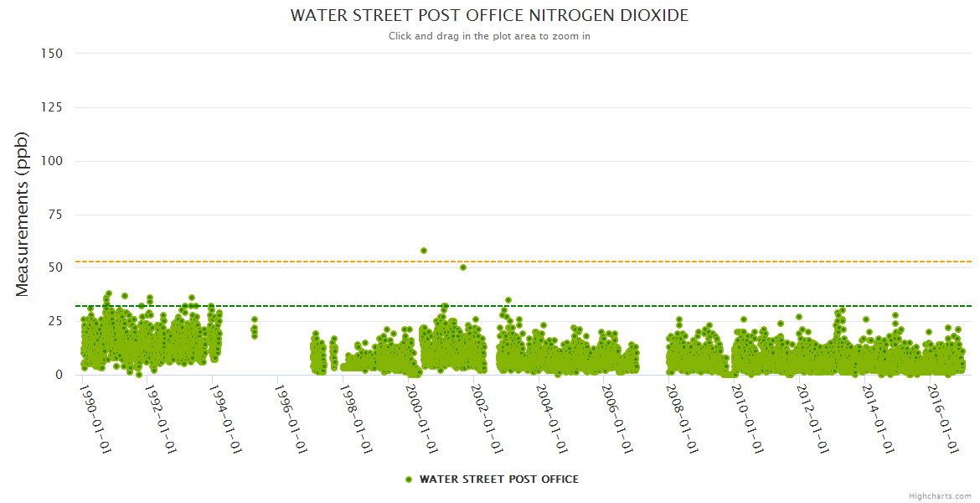Click the 1996-01-01 x-axis label
The width and height of the screenshot is (980, 503).
pos(291,419)
